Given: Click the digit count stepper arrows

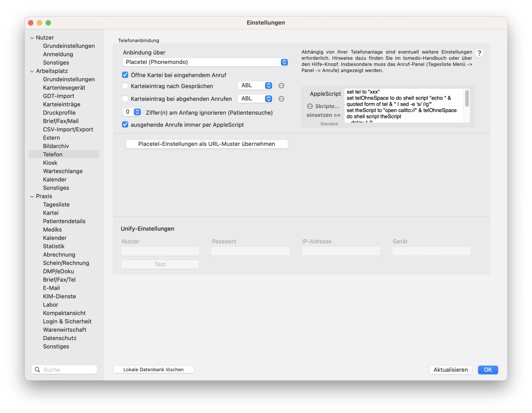Looking at the screenshot, I should tap(137, 112).
